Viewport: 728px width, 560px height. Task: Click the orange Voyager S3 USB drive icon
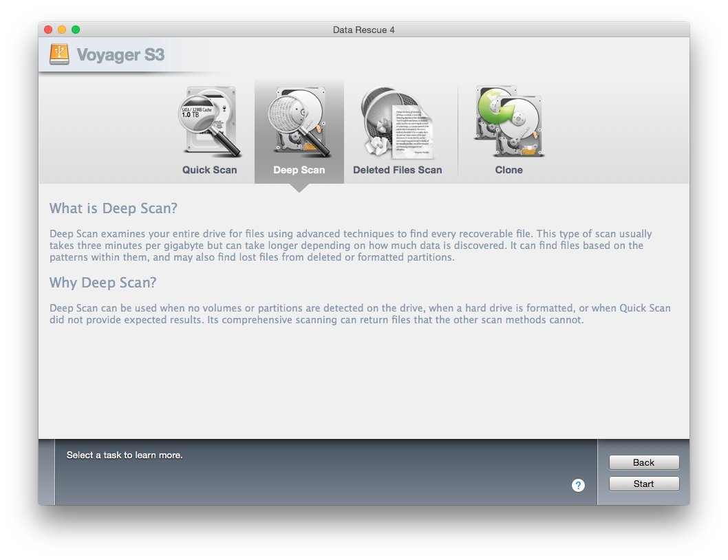point(59,54)
